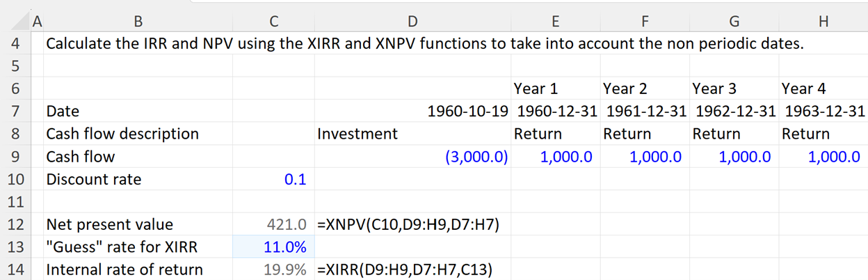Select the internal rate of return 19.9% cell
This screenshot has width=868, height=280.
(x=273, y=270)
